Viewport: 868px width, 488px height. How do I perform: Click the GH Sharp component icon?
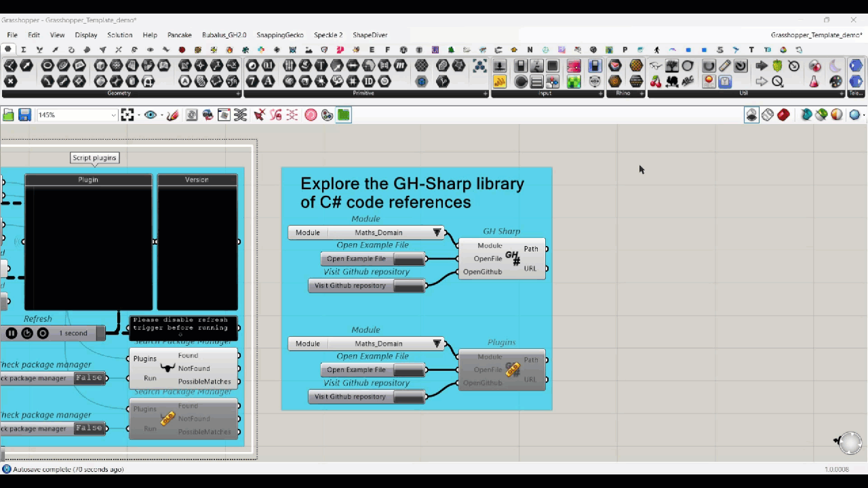pyautogui.click(x=513, y=258)
